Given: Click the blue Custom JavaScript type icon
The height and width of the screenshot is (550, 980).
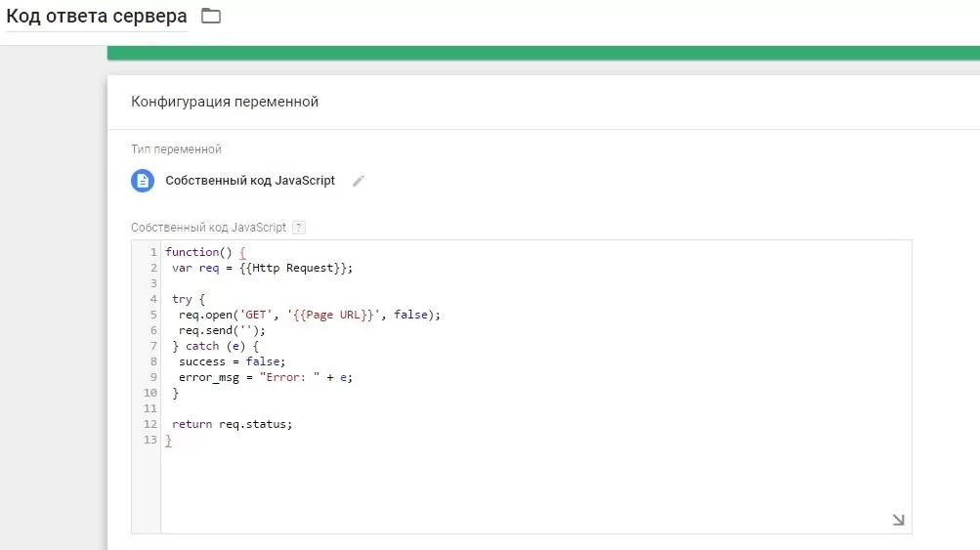Looking at the screenshot, I should coord(143,181).
